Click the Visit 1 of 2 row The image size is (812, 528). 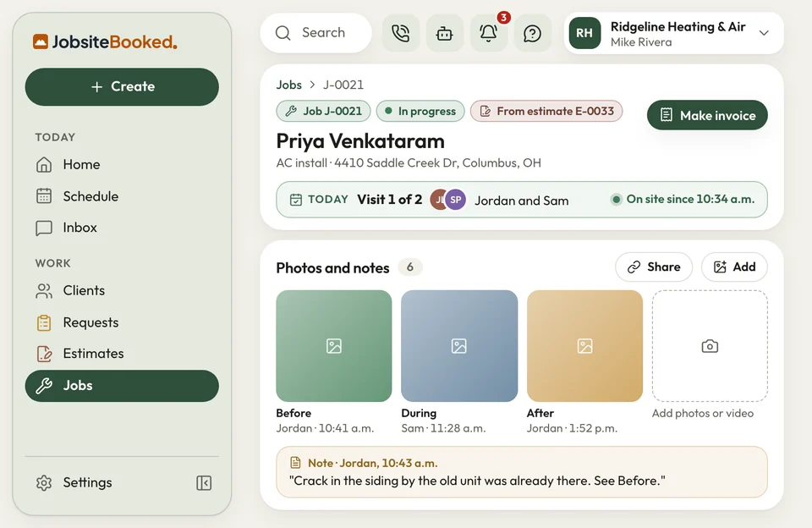pos(522,200)
